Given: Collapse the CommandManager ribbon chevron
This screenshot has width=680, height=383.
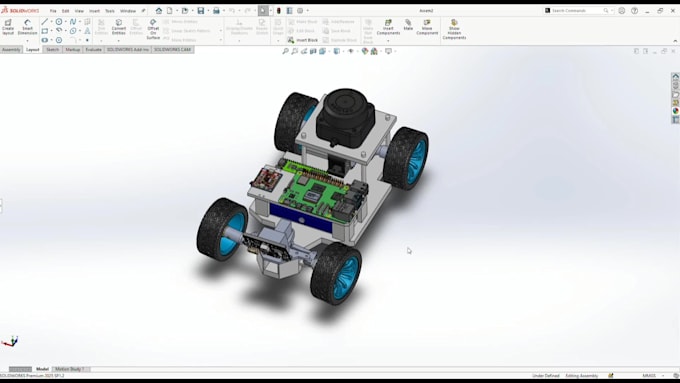Looking at the screenshot, I should click(675, 41).
